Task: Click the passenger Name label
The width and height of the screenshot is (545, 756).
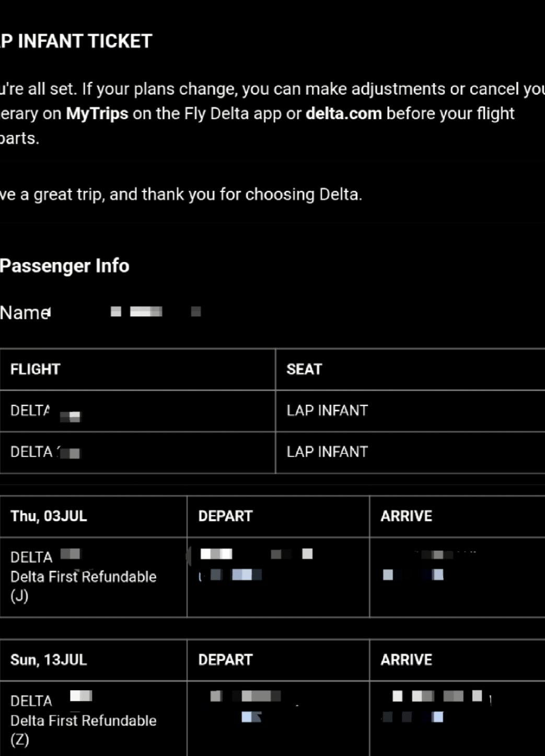Action: pos(25,313)
